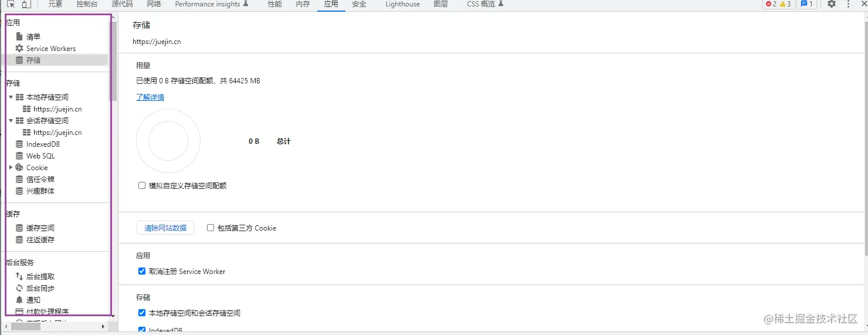Screen dimensions: 868x335
Task: Open the CSS 概览 tab
Action: click(485, 4)
